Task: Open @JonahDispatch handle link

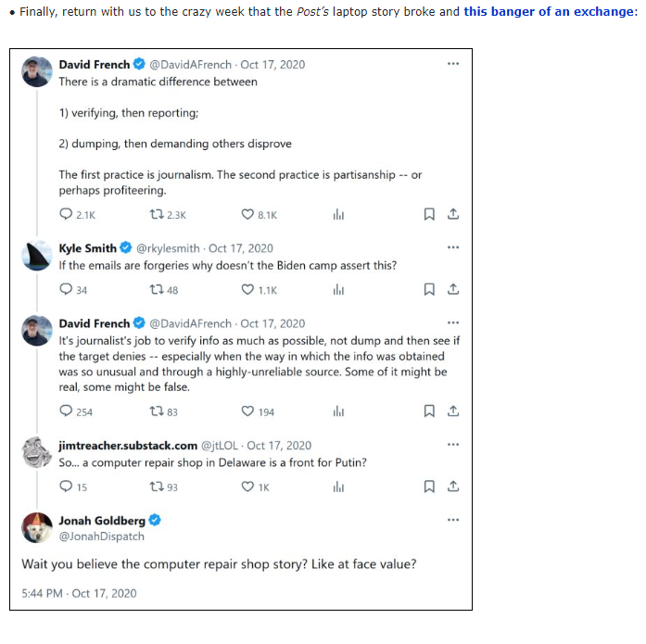Action: pos(101,537)
